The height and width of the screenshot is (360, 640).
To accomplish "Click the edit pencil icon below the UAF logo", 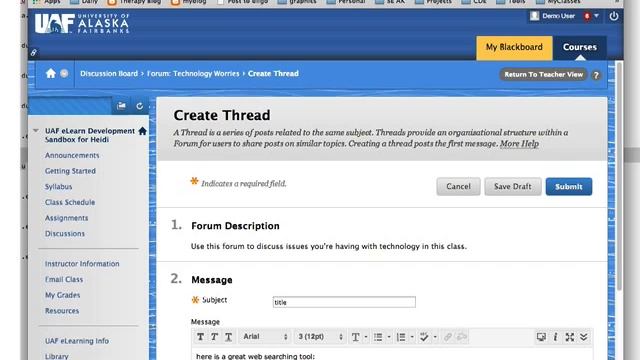I will coord(33,53).
